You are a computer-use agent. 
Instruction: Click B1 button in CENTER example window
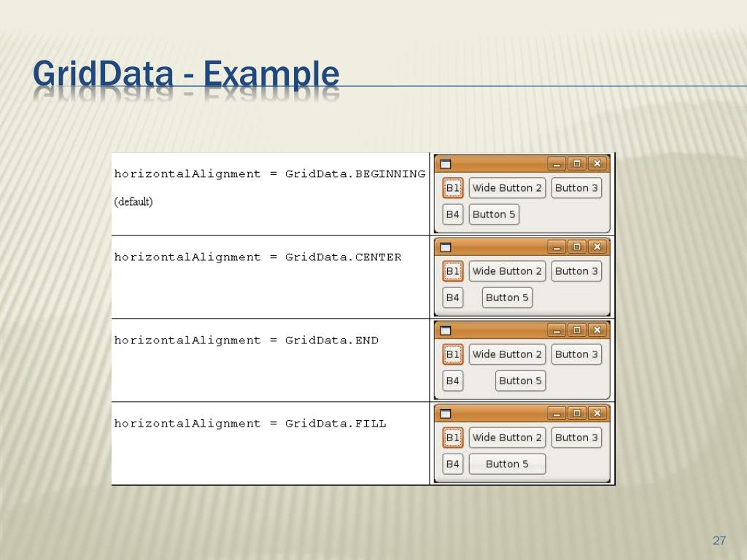452,271
